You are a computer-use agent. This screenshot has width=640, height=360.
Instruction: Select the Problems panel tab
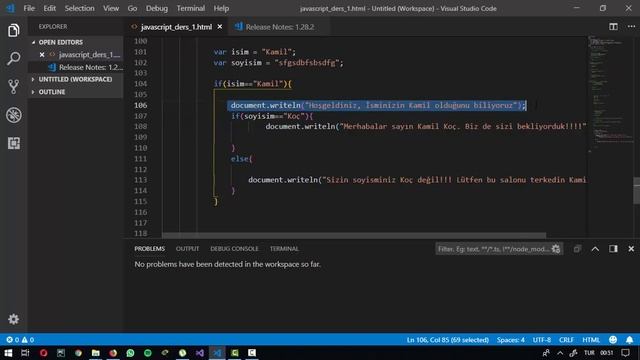(x=150, y=249)
